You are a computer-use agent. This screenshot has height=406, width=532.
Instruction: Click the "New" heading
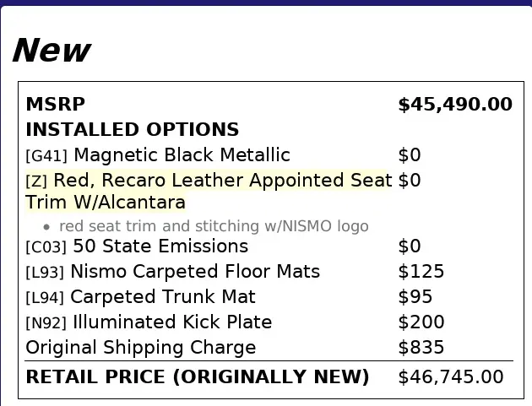(x=51, y=51)
